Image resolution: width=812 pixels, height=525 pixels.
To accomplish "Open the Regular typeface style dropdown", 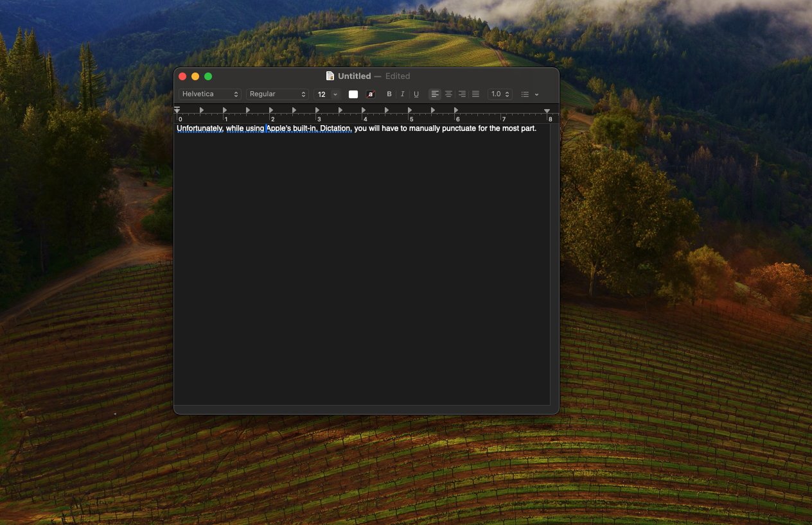I will click(278, 94).
